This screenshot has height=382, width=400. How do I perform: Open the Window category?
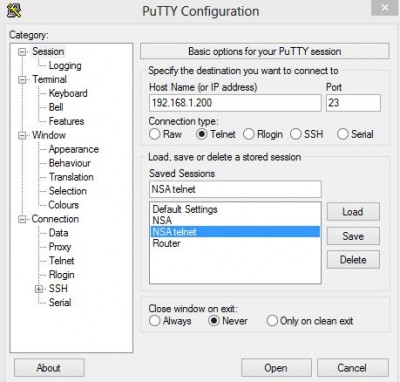(x=49, y=135)
